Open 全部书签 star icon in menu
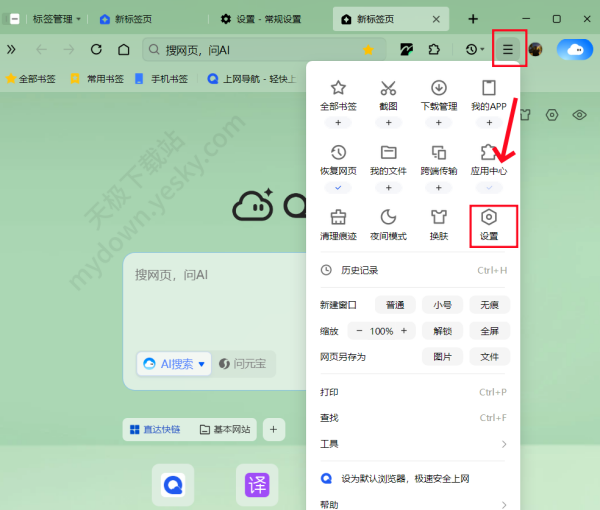This screenshot has height=510, width=600. point(338,94)
